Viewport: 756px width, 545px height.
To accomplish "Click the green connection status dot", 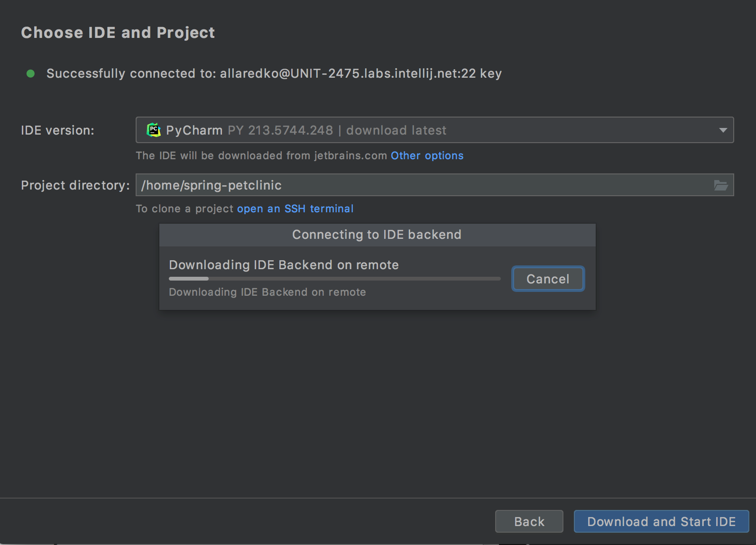I will [31, 73].
